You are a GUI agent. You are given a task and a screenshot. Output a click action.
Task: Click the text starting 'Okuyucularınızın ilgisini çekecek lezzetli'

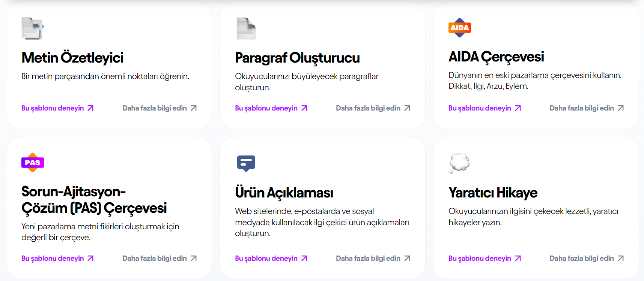pos(533,217)
